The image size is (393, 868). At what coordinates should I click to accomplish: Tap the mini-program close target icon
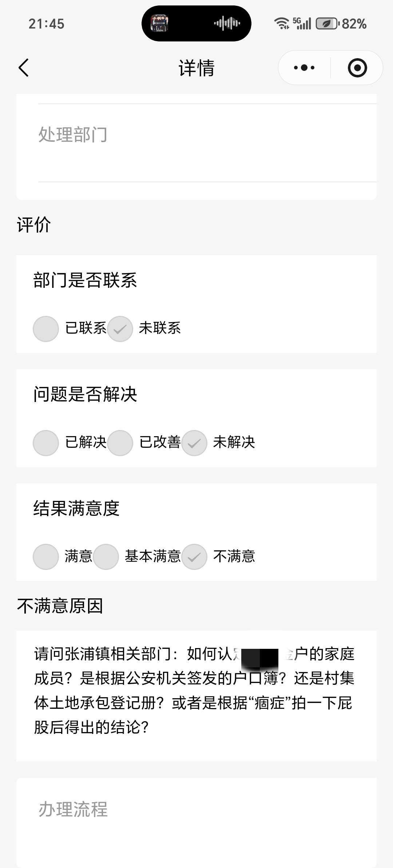(357, 68)
